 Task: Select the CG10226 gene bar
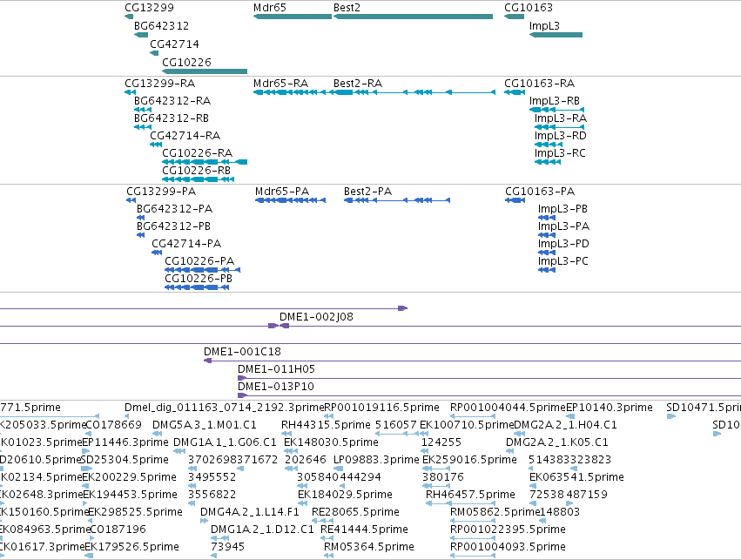click(x=205, y=71)
